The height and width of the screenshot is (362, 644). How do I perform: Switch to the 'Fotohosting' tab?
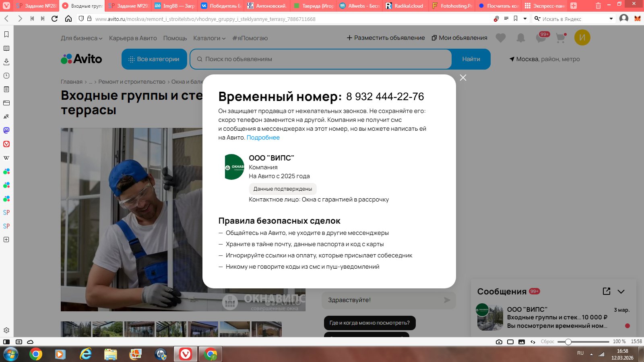452,6
